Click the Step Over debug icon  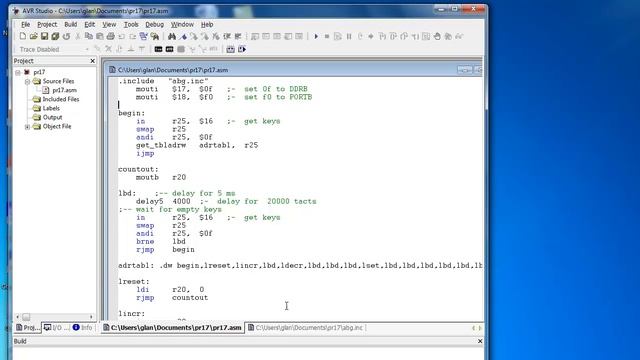coord(393,36)
